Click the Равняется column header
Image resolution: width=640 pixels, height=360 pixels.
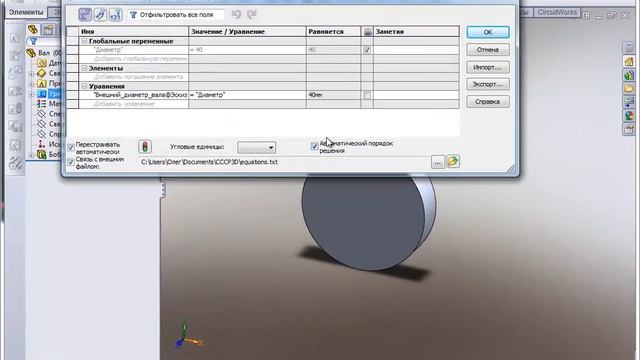coord(333,31)
